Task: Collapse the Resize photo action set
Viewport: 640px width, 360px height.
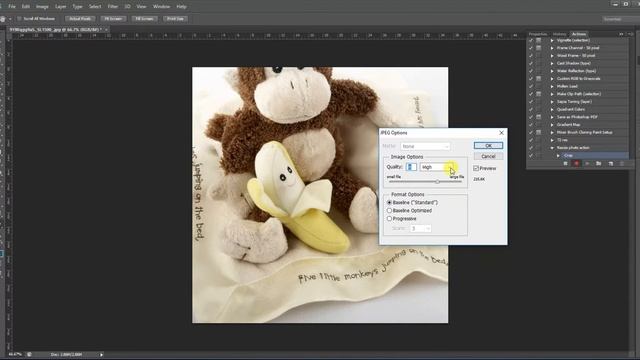Action: tap(552, 148)
